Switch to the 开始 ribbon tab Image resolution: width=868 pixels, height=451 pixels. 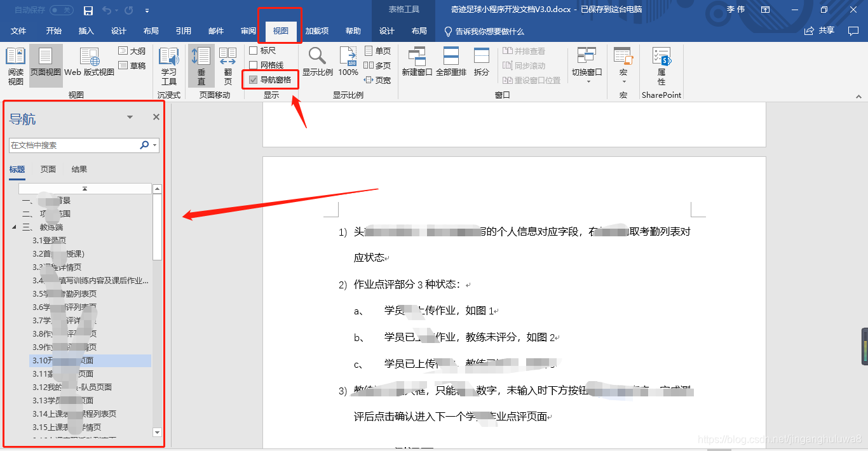54,31
